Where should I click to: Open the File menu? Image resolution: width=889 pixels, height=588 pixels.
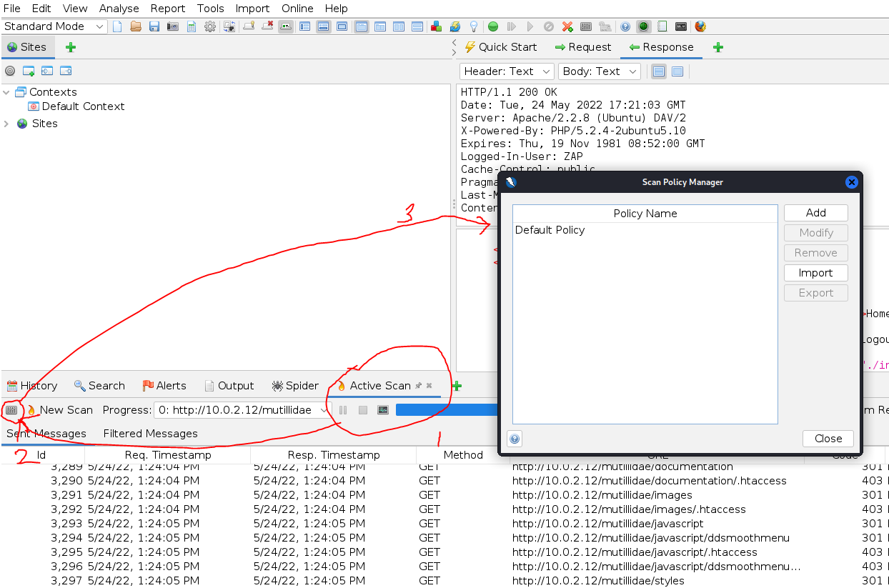click(x=11, y=9)
